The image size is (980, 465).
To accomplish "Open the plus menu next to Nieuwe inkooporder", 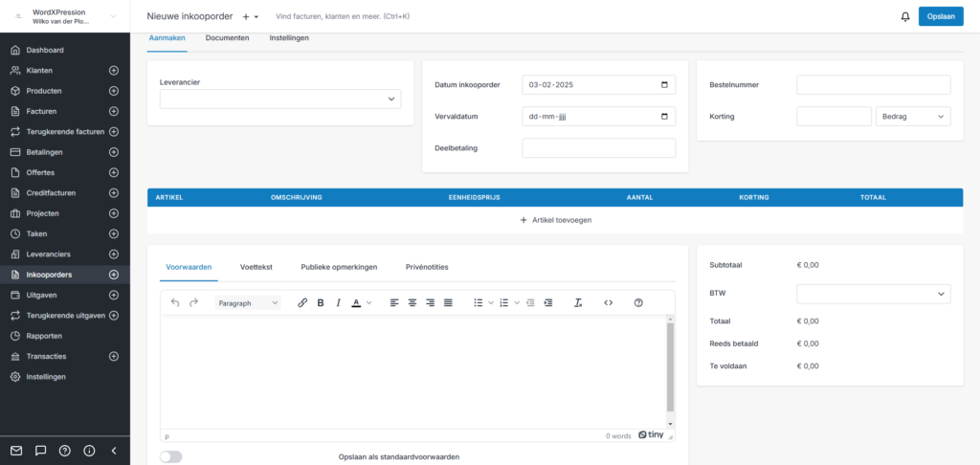I will [x=251, y=16].
